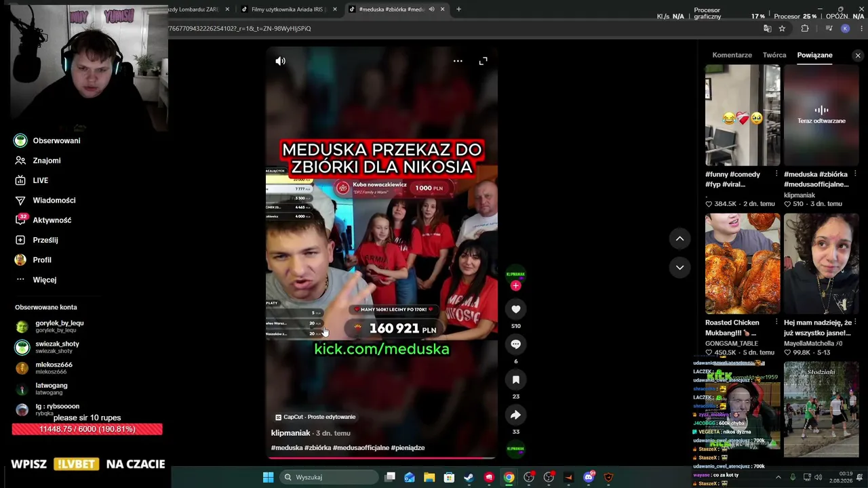This screenshot has height=488, width=868.
Task: Bookmark this page with the star icon
Action: (x=782, y=28)
